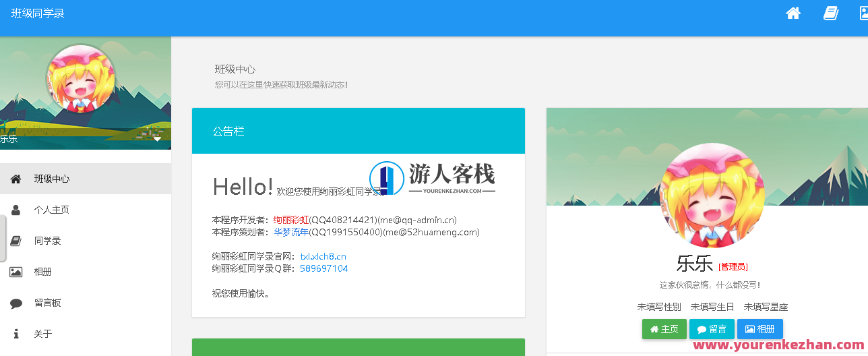This screenshot has height=356, width=868.
Task: Click the username 乐乐 in sidebar header
Action: [9, 139]
